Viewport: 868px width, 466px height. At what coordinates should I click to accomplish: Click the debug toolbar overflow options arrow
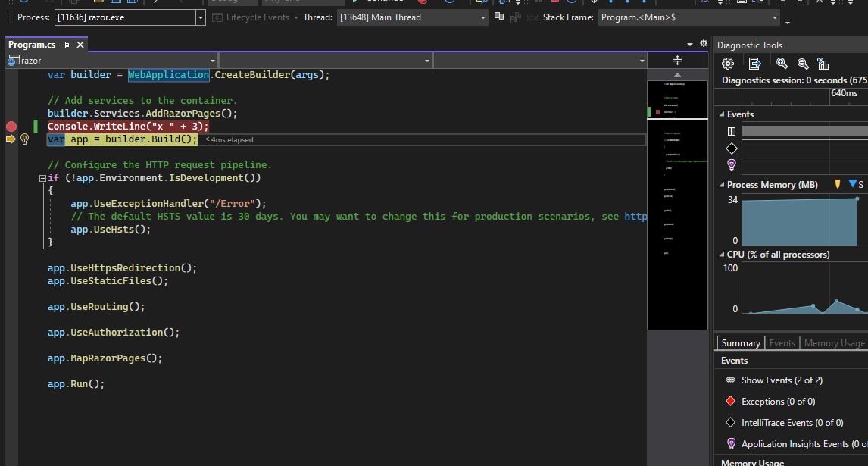click(x=787, y=22)
